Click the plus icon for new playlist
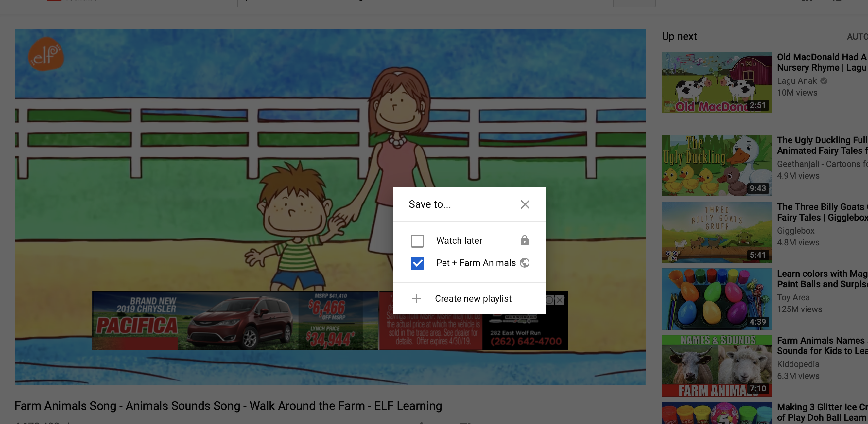The width and height of the screenshot is (868, 424). pyautogui.click(x=416, y=299)
